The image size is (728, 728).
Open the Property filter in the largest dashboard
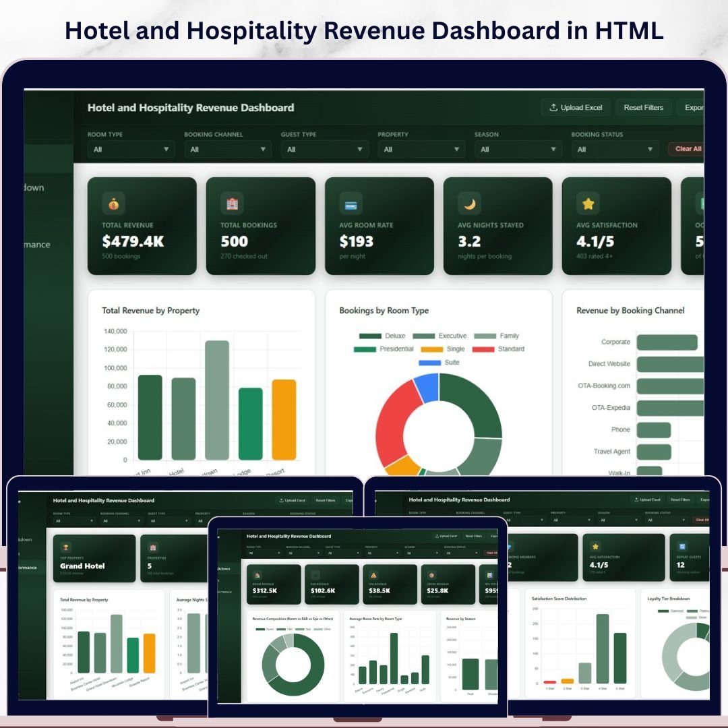click(x=421, y=149)
